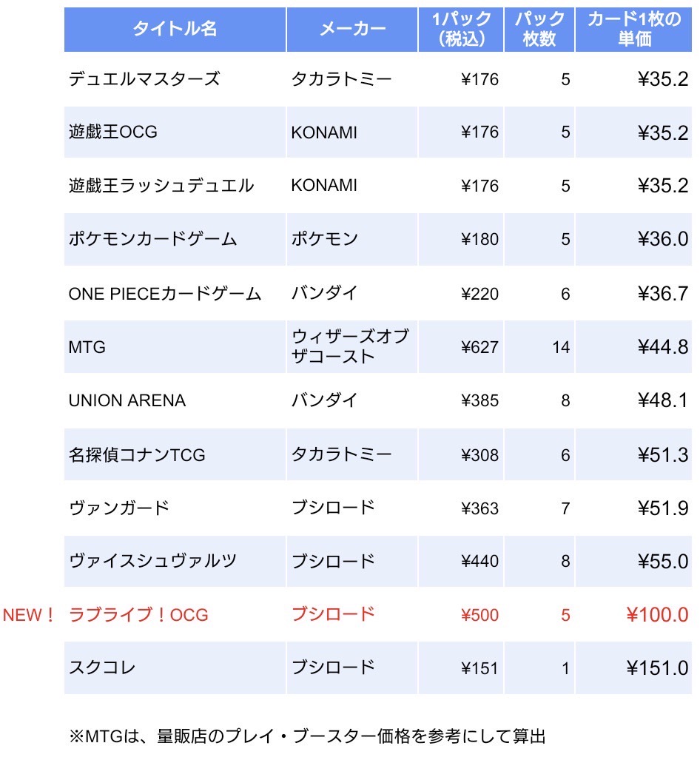
Task: Select the 1パック(税込) header cell
Action: pyautogui.click(x=462, y=30)
